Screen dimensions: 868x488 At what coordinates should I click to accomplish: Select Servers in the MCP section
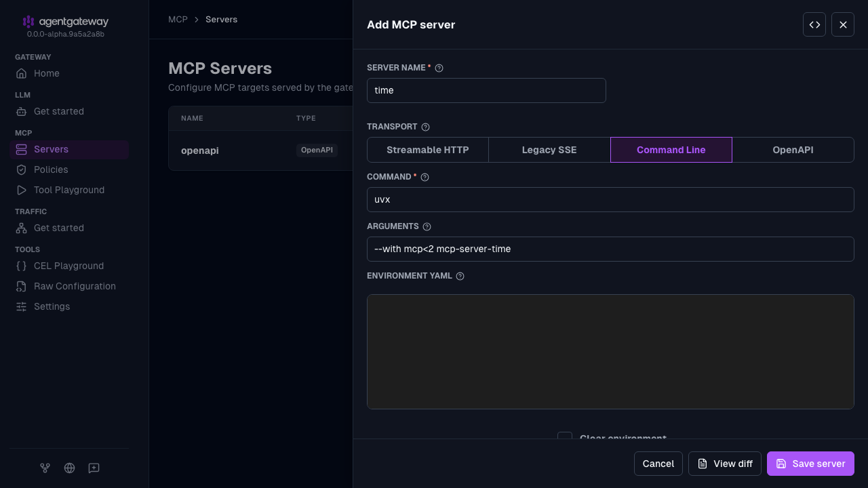click(69, 149)
